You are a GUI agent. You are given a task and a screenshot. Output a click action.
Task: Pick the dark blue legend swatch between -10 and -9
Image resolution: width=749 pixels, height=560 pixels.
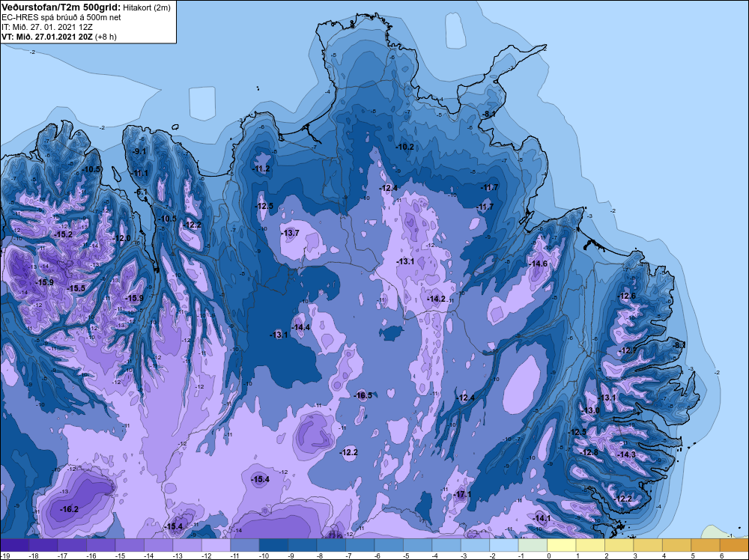(x=273, y=545)
